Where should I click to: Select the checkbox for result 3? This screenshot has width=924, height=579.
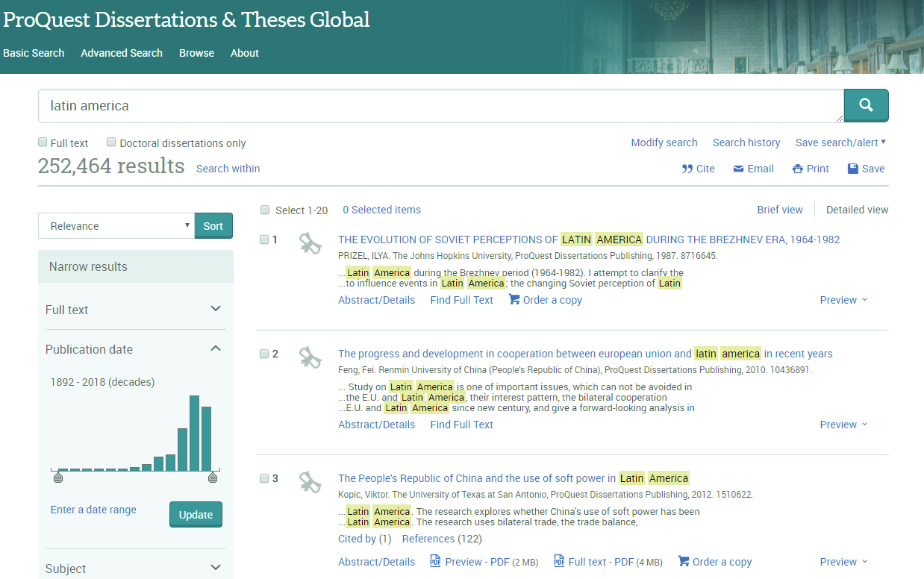[264, 478]
